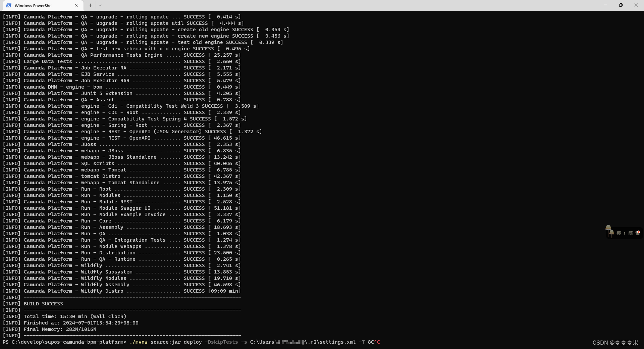
Task: Click the 'JUnit 5 Extension' result line
Action: tap(122, 93)
